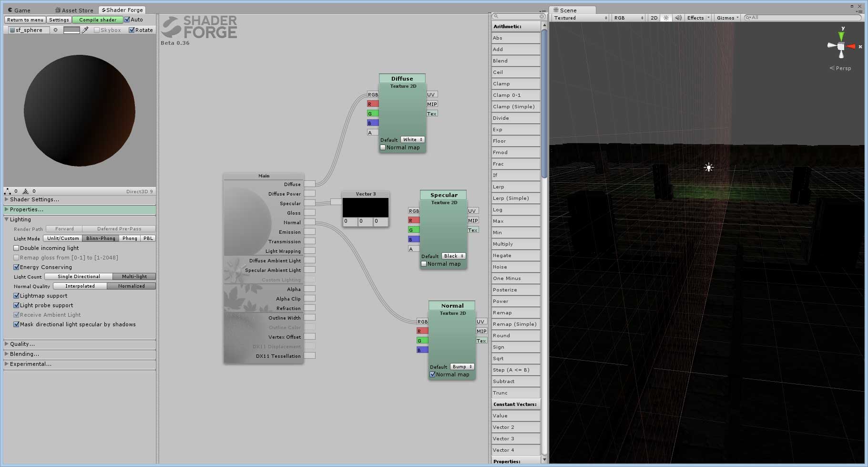Add a Lerp node from the list
Viewport: 868px width, 467px height.
[516, 187]
